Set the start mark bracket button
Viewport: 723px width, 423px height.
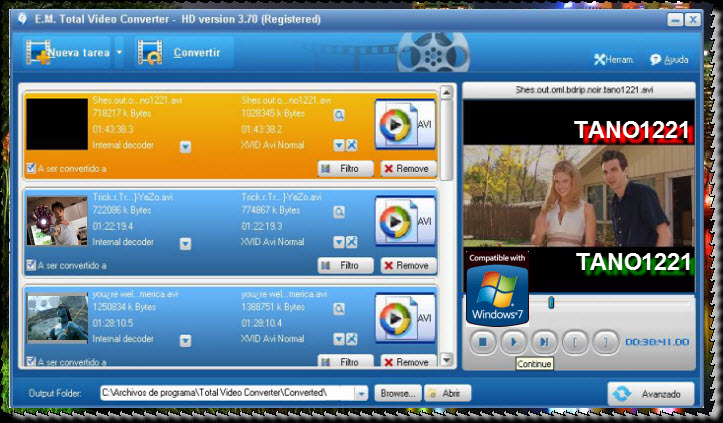[x=575, y=341]
